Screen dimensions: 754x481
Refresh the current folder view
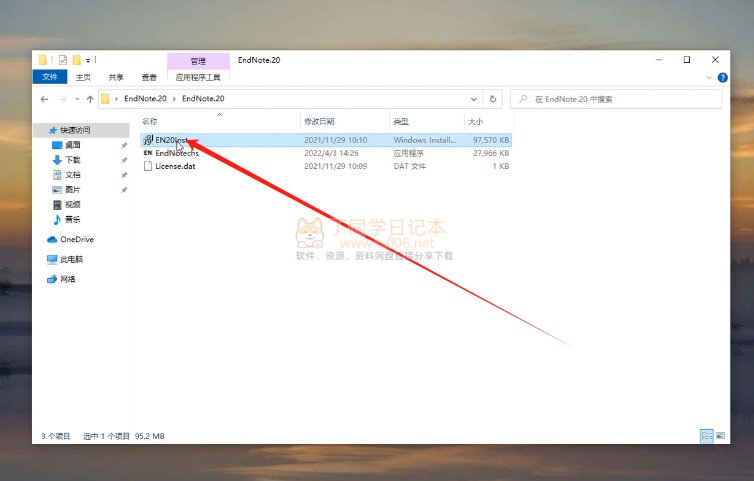pos(493,99)
